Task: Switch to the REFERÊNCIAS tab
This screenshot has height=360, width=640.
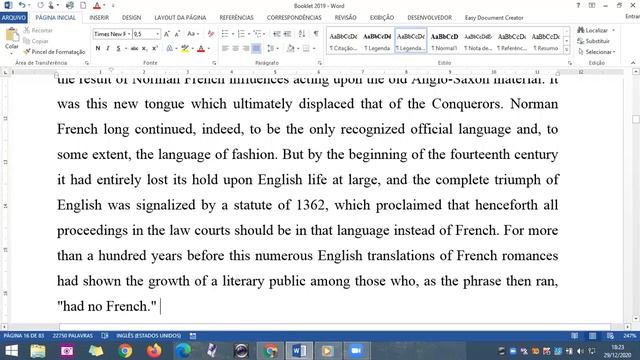Action: [x=236, y=18]
